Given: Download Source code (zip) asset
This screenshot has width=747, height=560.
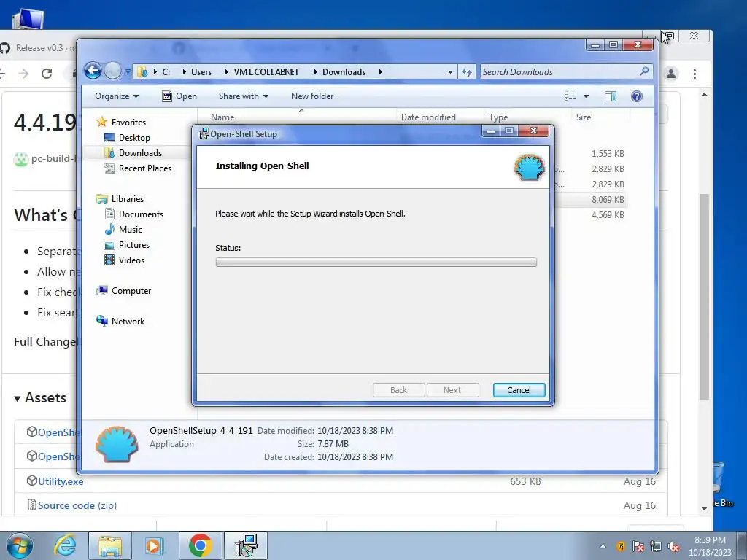Looking at the screenshot, I should click(77, 505).
